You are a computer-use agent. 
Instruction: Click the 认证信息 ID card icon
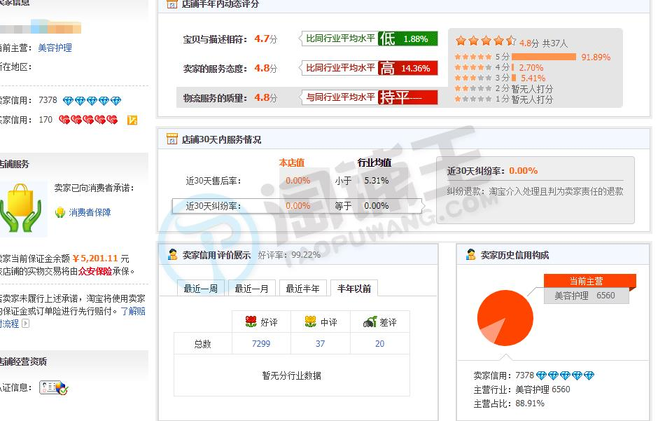click(x=52, y=387)
